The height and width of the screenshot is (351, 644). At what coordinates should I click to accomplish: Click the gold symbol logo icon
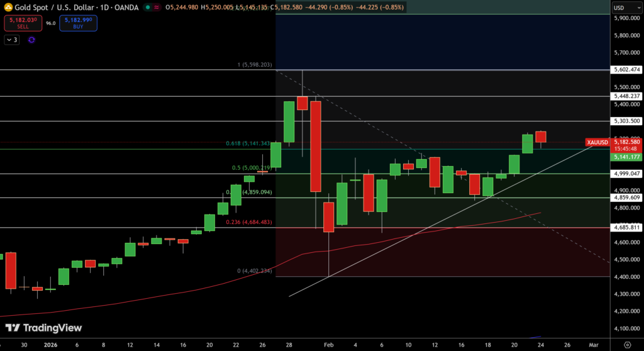[x=8, y=7]
